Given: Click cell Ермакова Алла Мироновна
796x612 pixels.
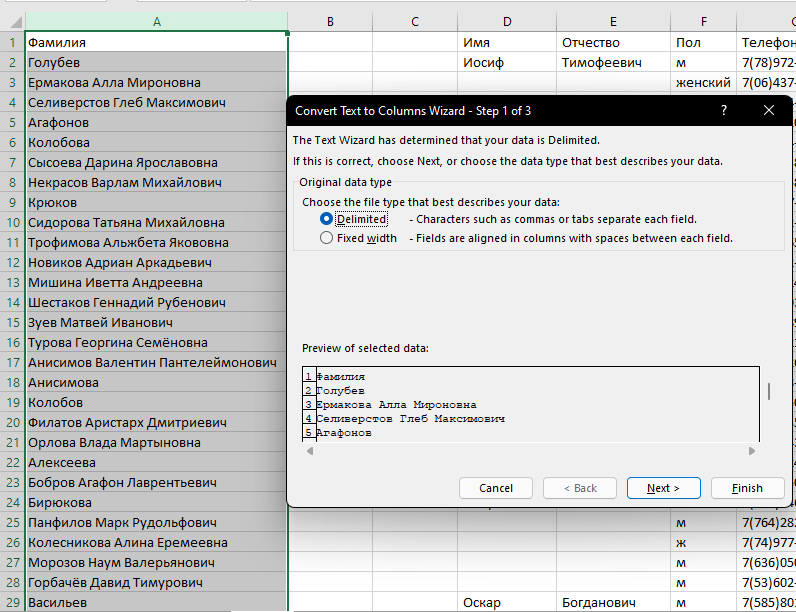Looking at the screenshot, I should (156, 82).
